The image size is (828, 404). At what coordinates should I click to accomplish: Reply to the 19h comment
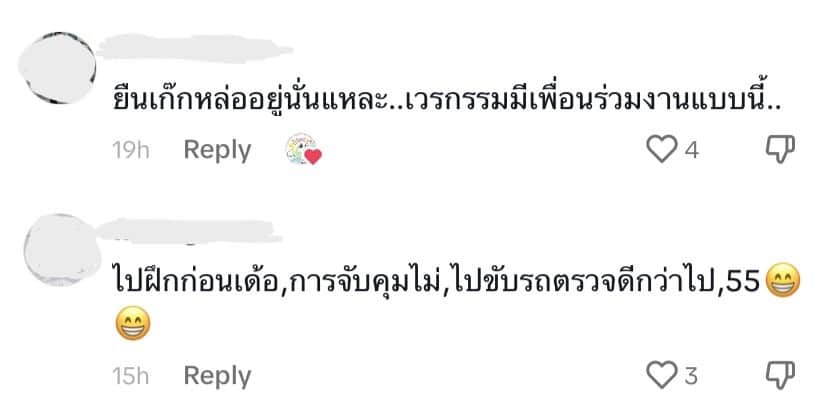(217, 150)
